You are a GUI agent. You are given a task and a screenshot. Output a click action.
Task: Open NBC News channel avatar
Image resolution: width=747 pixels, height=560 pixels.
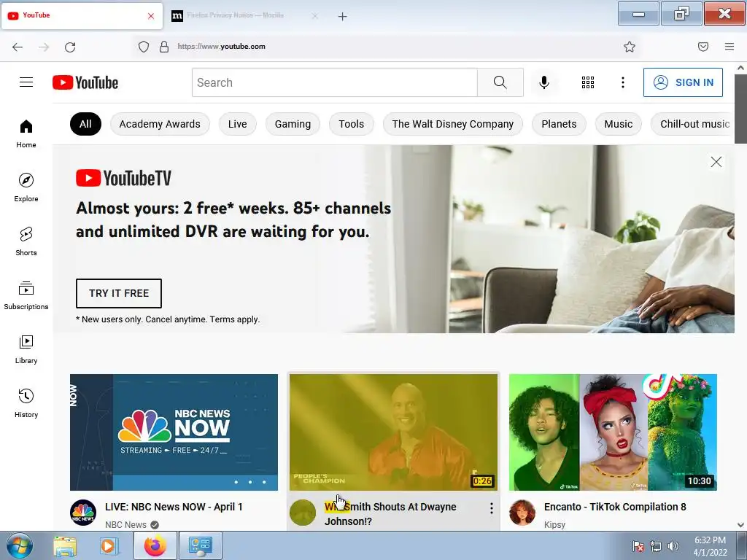[83, 513]
